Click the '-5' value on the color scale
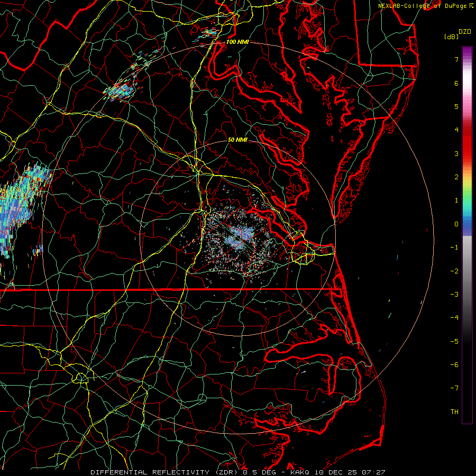Viewport: 476px width, 476px height. 454,342
